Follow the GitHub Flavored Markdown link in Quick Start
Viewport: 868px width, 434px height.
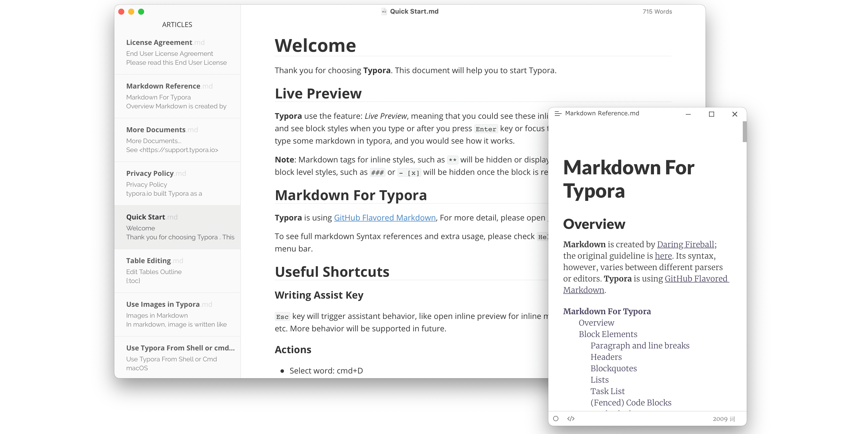click(x=384, y=218)
